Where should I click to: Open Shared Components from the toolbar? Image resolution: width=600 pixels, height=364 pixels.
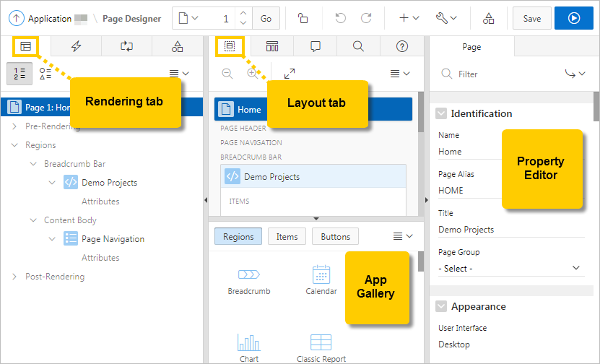point(488,18)
